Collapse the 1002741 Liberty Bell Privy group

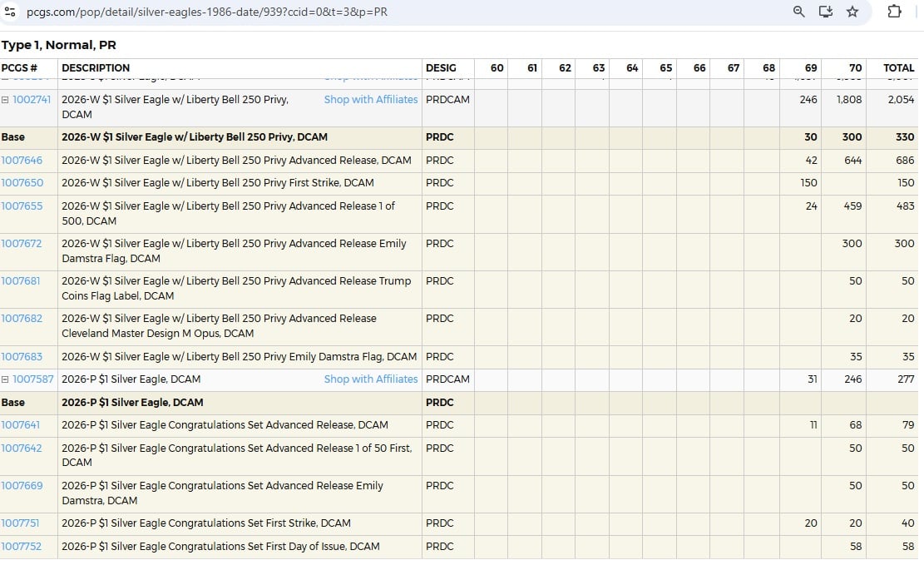click(5, 100)
